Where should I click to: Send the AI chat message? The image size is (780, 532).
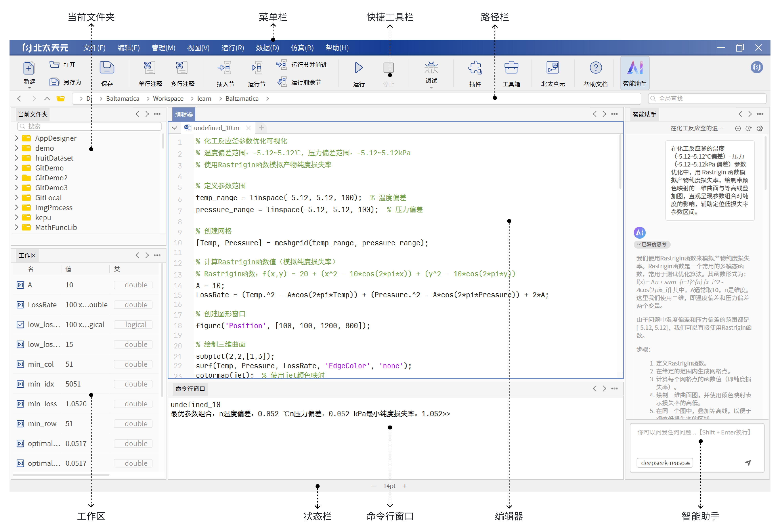pos(748,462)
